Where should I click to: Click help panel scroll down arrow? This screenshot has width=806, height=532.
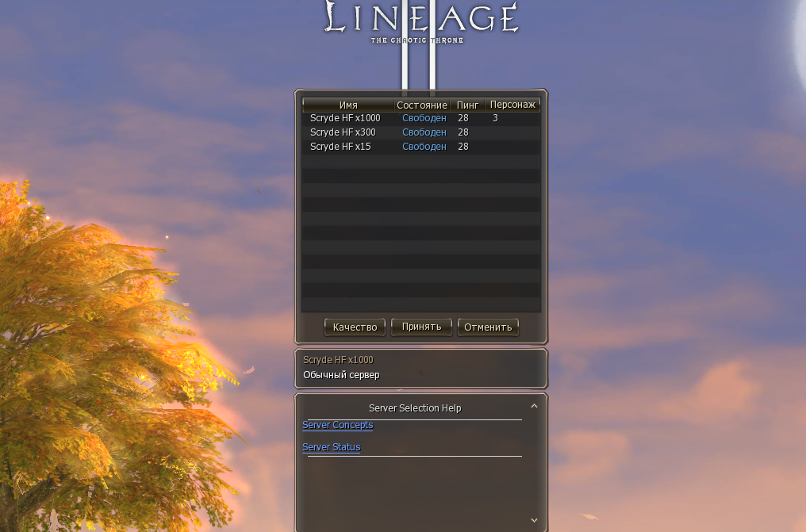[x=534, y=520]
